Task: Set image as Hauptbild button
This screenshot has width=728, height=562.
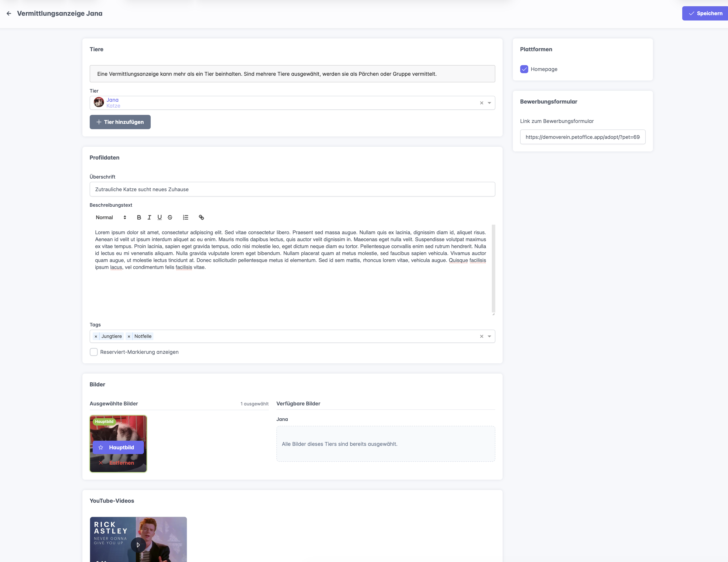Action: [118, 447]
